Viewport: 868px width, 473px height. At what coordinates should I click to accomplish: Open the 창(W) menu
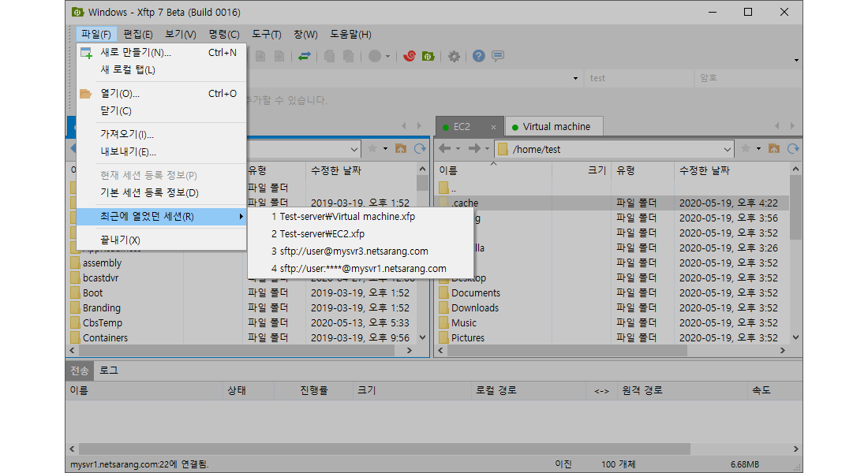click(305, 35)
